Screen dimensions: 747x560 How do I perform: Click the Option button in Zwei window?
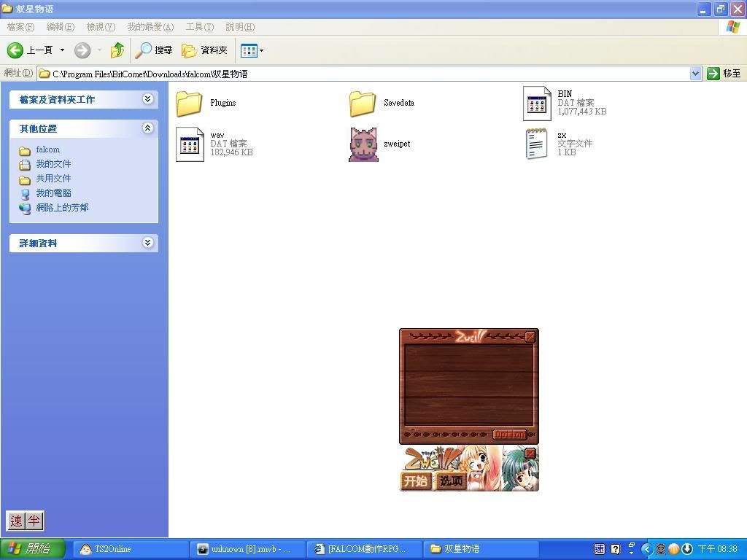coord(509,435)
